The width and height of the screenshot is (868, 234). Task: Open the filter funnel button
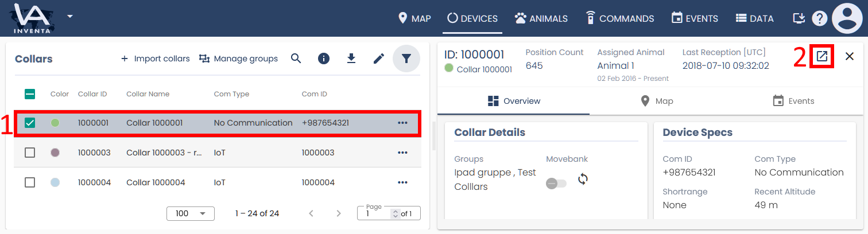click(406, 58)
